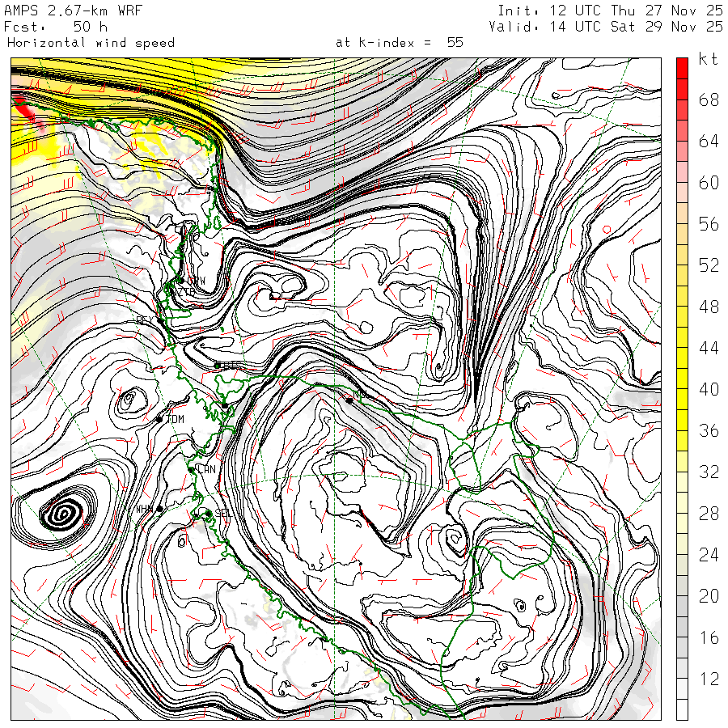Click the center of the tight spiral streamline vortex

[x=62, y=514]
